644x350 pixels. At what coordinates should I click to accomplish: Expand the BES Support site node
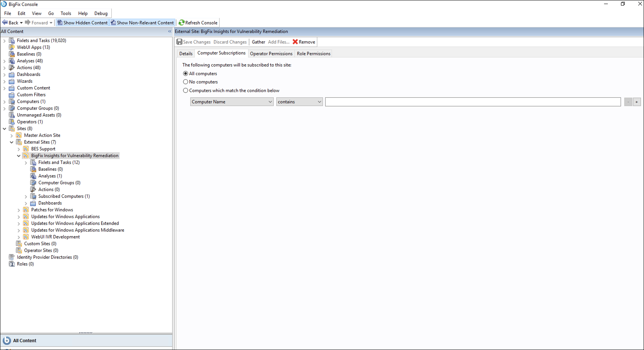[x=19, y=149]
